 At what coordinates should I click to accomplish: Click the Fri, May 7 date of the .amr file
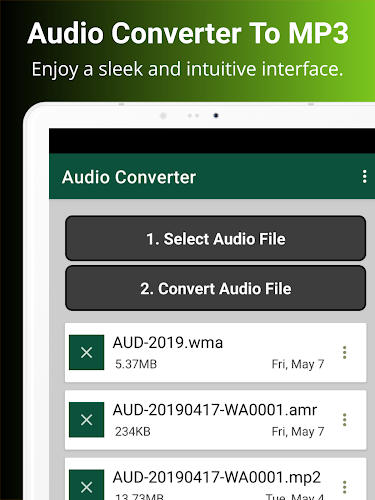(x=298, y=431)
